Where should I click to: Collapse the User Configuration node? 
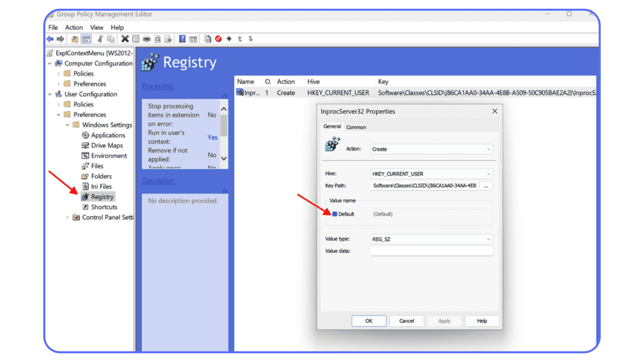[x=50, y=94]
